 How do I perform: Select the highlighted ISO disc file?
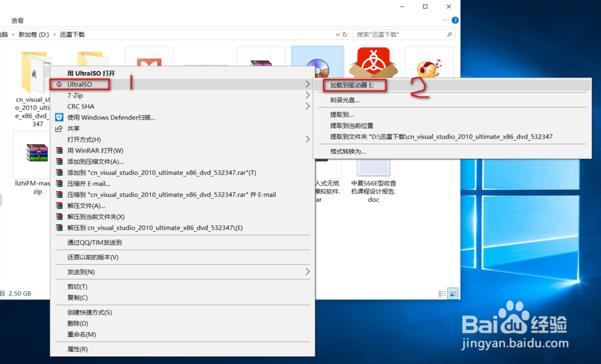(x=317, y=63)
